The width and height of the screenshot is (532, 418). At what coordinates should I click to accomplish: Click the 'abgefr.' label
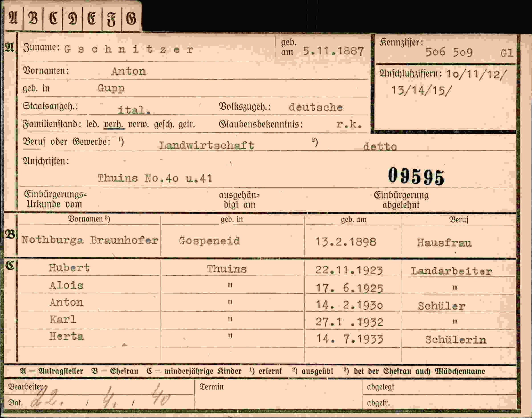(x=378, y=403)
